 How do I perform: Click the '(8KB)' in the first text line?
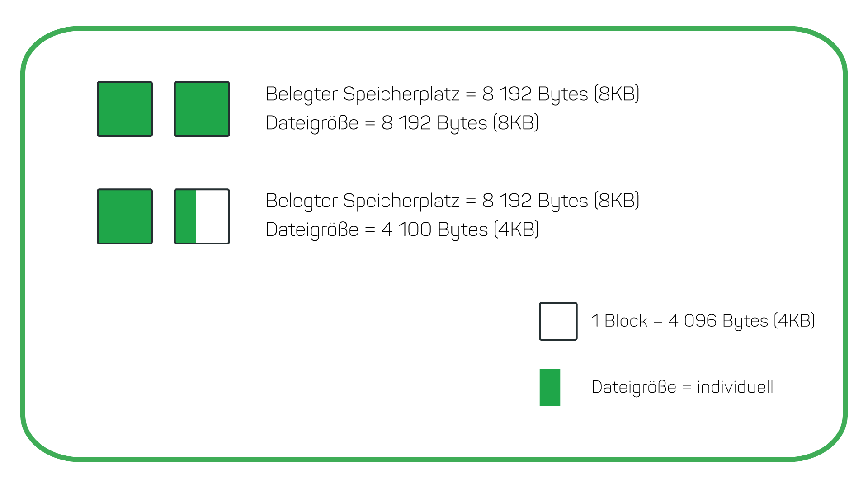point(617,94)
